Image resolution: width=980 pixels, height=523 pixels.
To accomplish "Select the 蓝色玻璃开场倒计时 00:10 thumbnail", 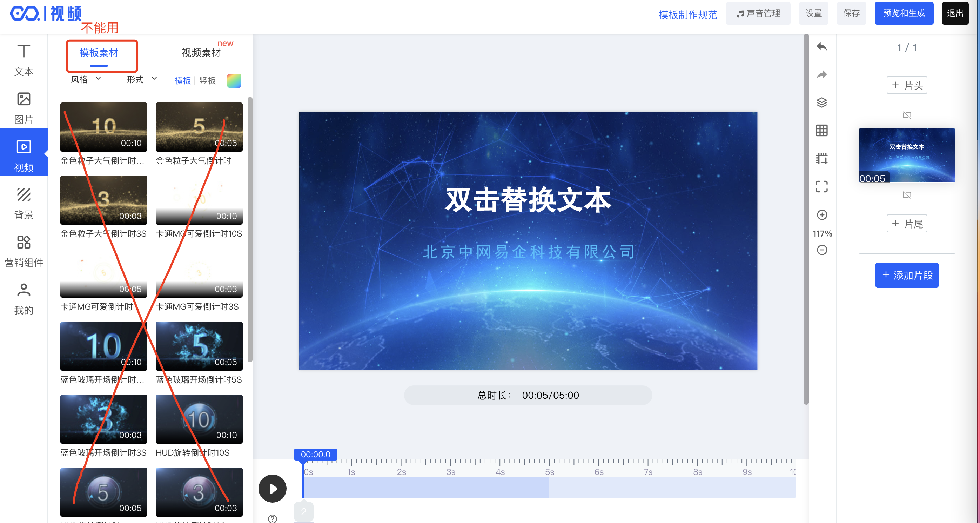I will click(x=103, y=346).
